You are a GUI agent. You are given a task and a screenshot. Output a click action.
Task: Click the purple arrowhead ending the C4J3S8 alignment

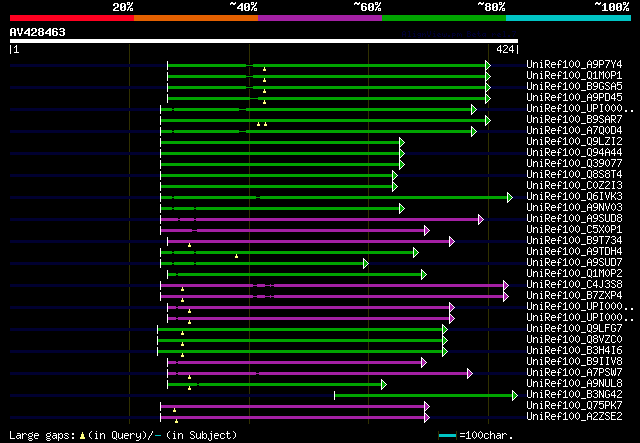(506, 285)
